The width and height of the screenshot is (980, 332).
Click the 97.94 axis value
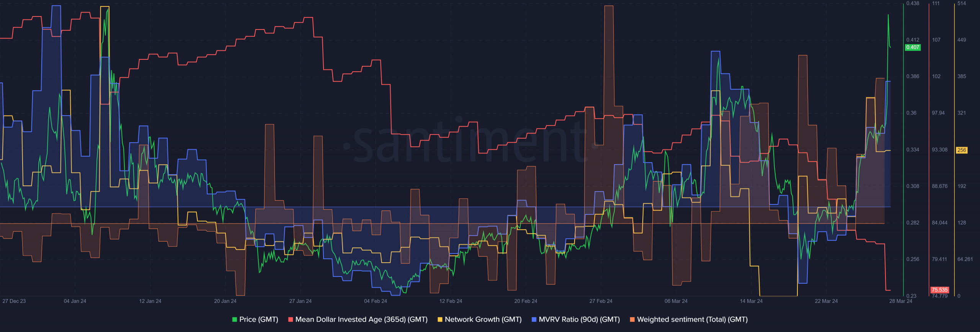(938, 113)
